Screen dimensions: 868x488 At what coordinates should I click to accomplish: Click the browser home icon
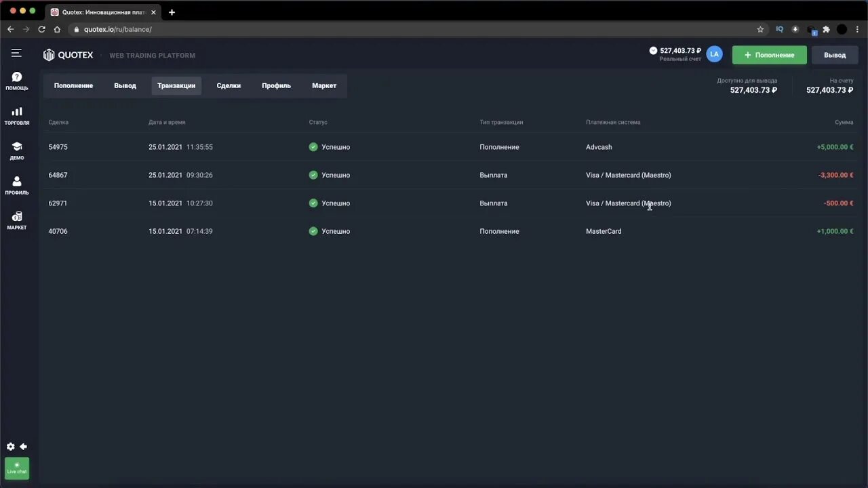tap(57, 29)
